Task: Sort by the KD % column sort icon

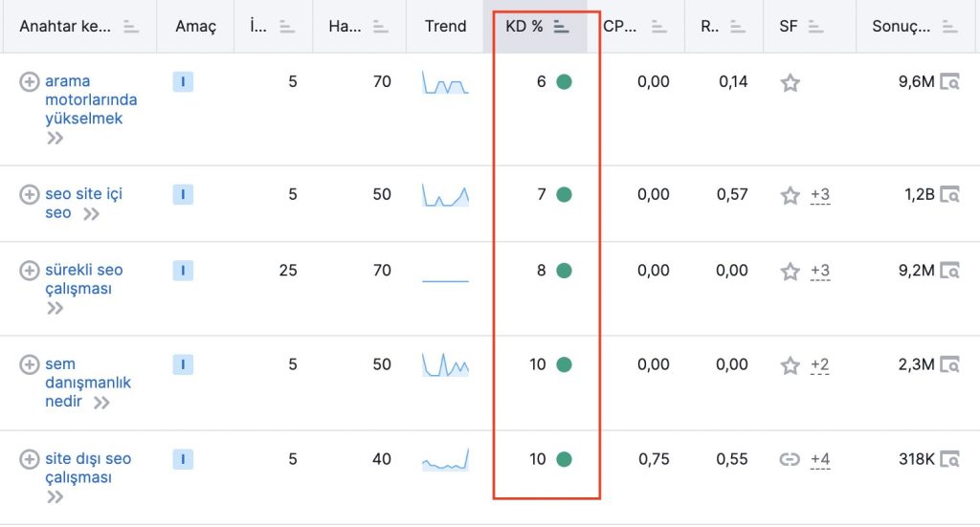Action: pos(561,27)
